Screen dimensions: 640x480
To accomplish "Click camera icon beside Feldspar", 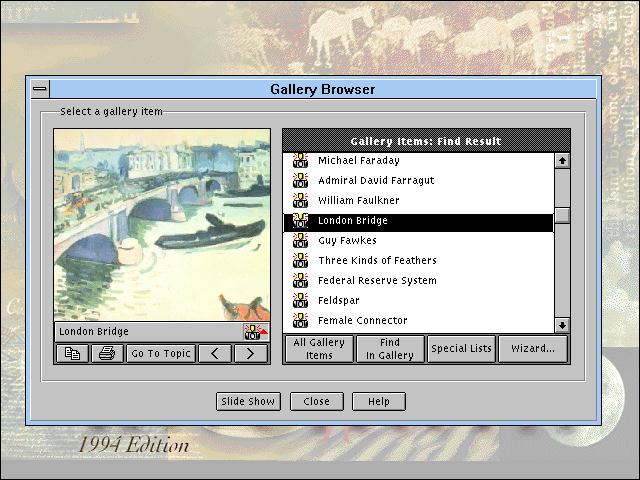I will coord(300,300).
